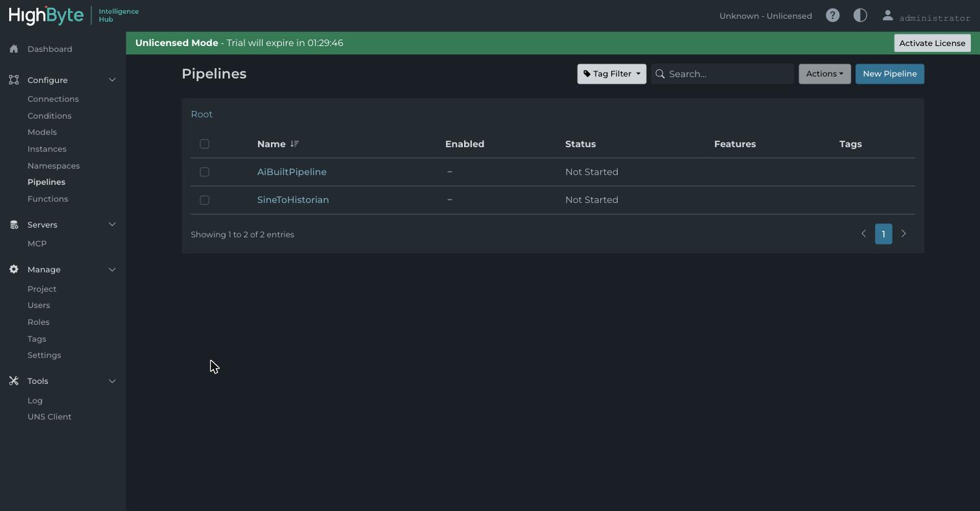
Task: Click "Showing 1 to 2 of 2 entries"
Action: 242,234
